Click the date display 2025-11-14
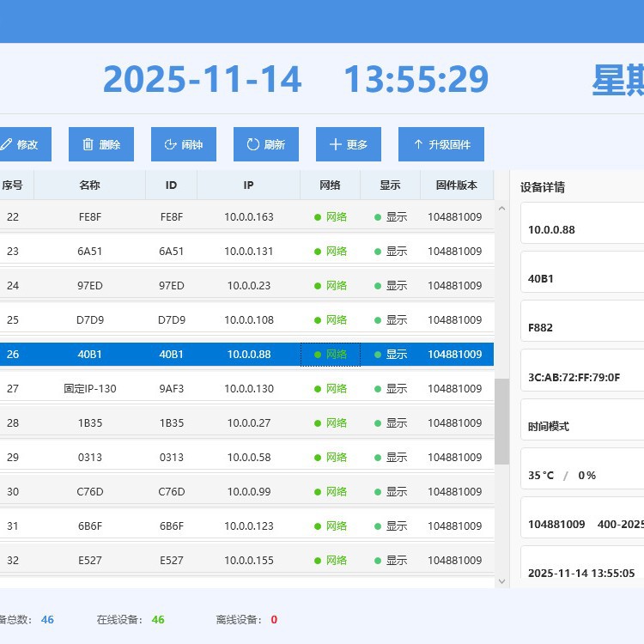 point(202,79)
